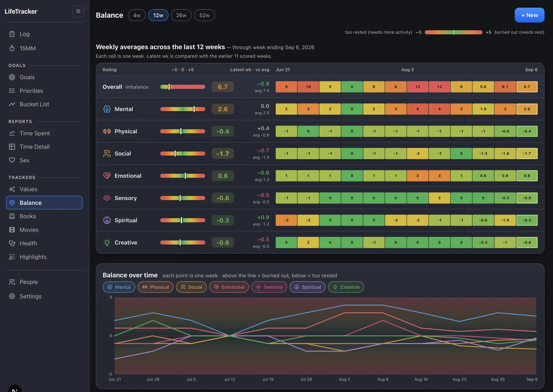This screenshot has width=553, height=392.
Task: Click the 15MM flame icon
Action: pyautogui.click(x=12, y=48)
